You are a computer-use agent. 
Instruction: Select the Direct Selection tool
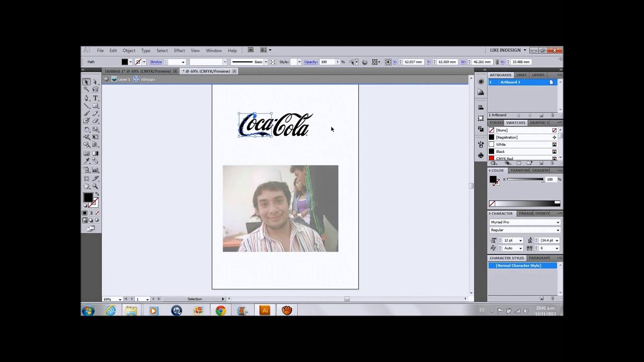click(x=95, y=82)
